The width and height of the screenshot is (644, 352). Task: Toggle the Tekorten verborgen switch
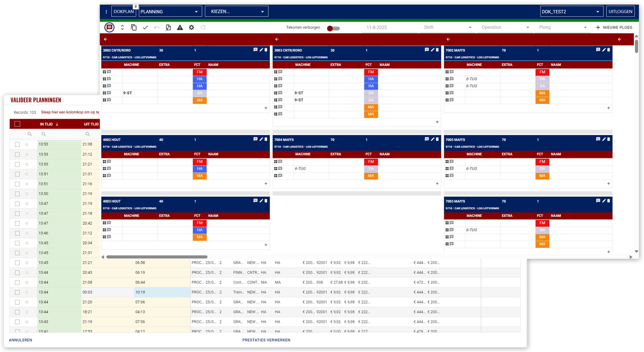(x=333, y=28)
